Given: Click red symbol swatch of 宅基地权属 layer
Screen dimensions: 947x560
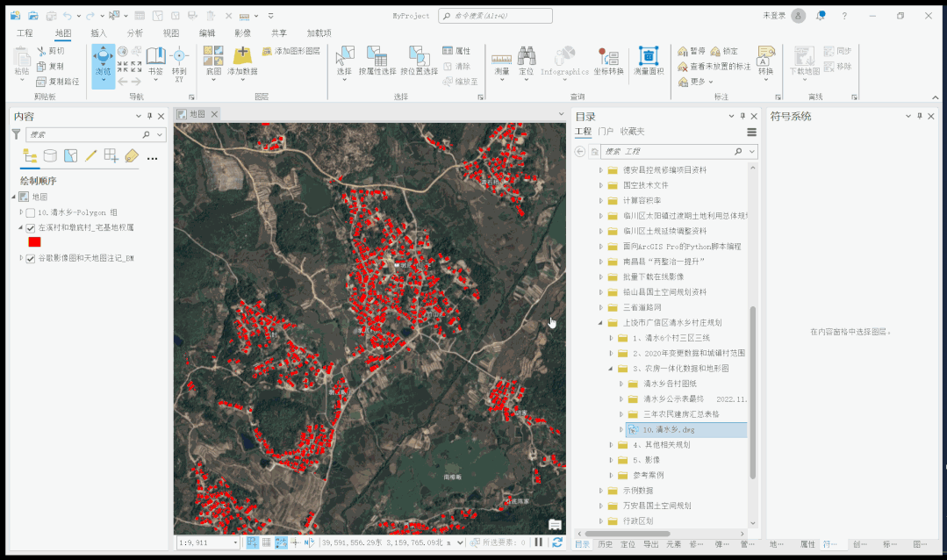Looking at the screenshot, I should tap(34, 242).
